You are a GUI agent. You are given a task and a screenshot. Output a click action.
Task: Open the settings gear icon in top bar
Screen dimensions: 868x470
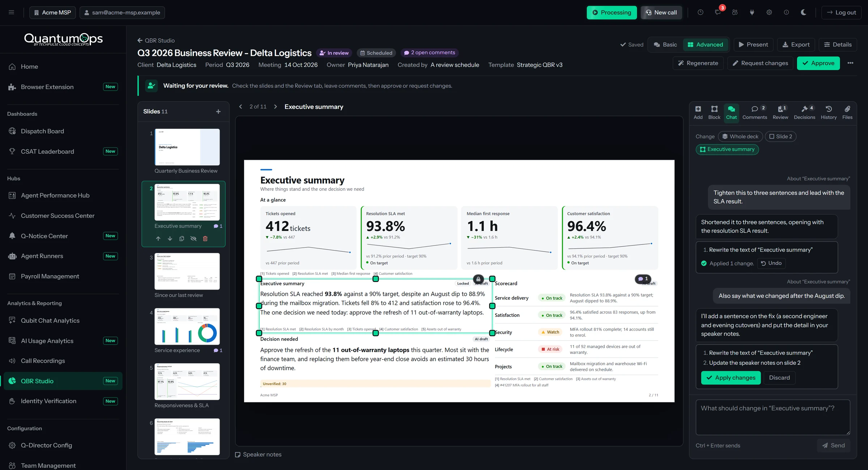tap(769, 12)
